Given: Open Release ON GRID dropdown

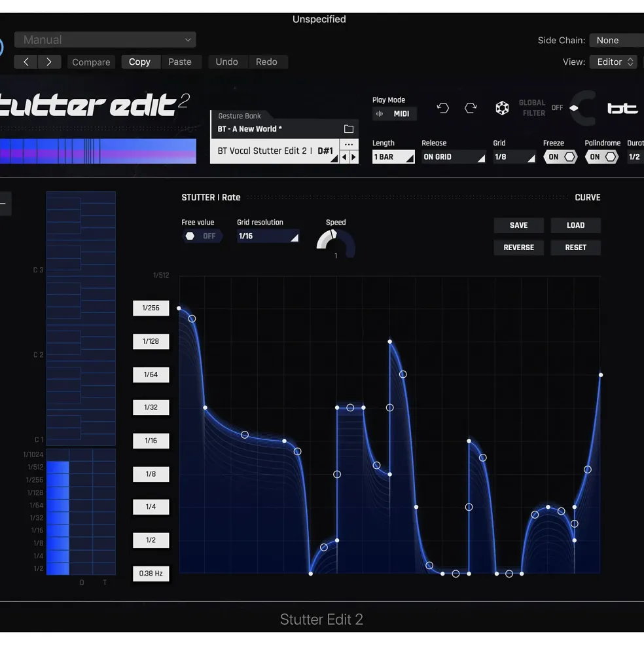Looking at the screenshot, I should click(x=454, y=157).
